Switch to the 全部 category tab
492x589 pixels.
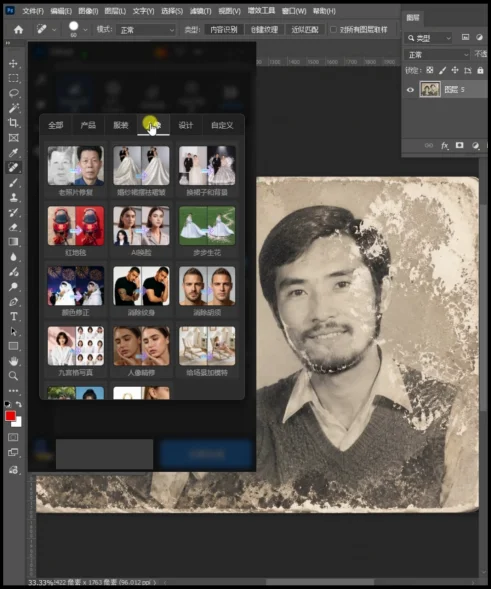click(56, 125)
